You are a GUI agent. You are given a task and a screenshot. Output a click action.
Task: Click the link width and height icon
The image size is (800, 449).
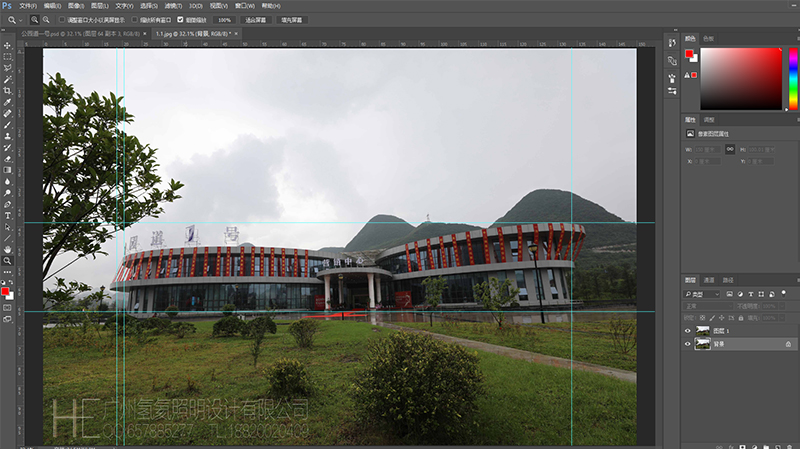(x=730, y=149)
